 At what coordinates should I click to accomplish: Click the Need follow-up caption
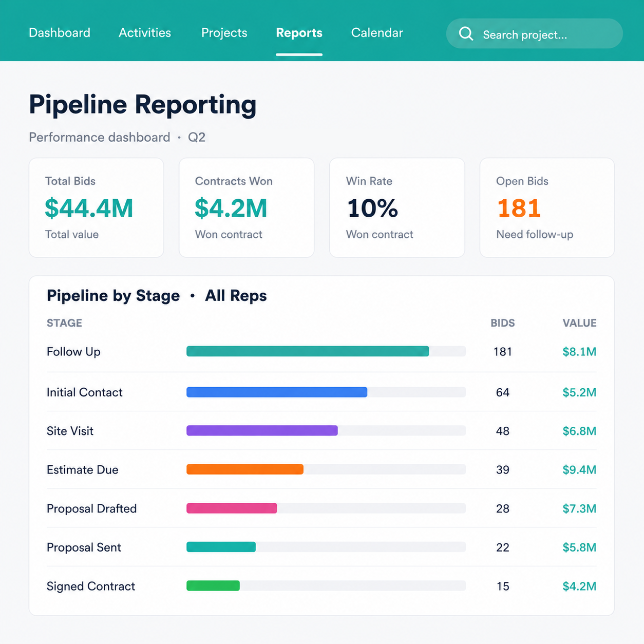point(535,234)
